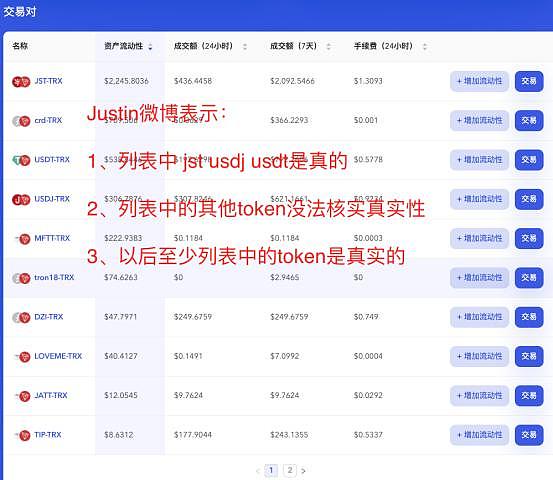Click the USDT-TRX pair token icon

coord(21,160)
